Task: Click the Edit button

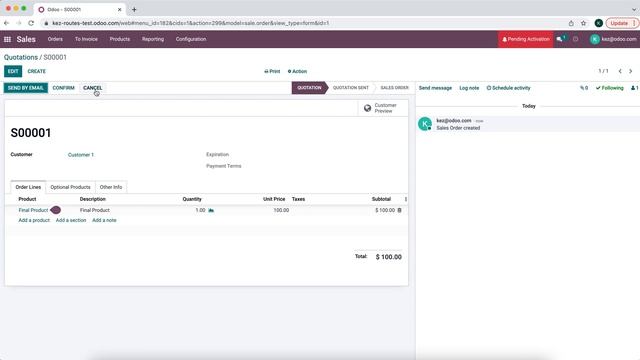Action: pyautogui.click(x=13, y=71)
